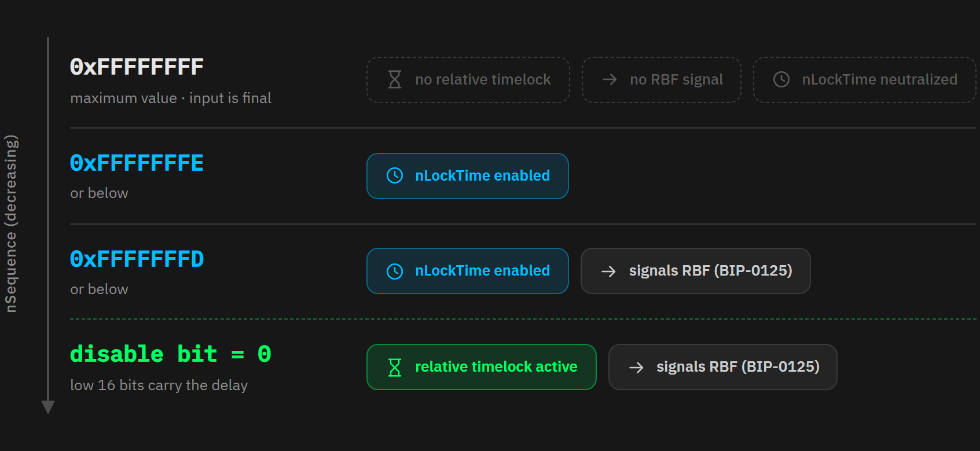Select the no RBF signal badge

click(662, 80)
